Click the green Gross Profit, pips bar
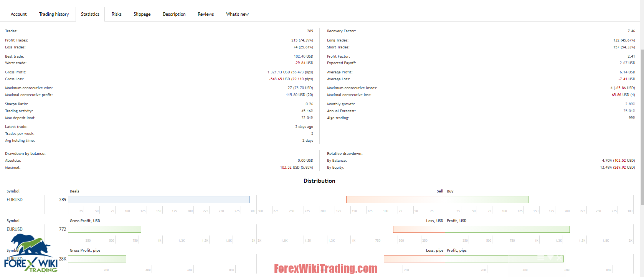Image resolution: width=644 pixels, height=277 pixels. [97, 259]
